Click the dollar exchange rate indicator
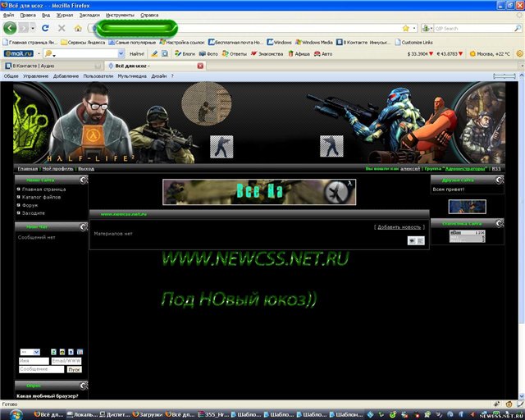Screen dimensions: 525x420 [x=420, y=53]
